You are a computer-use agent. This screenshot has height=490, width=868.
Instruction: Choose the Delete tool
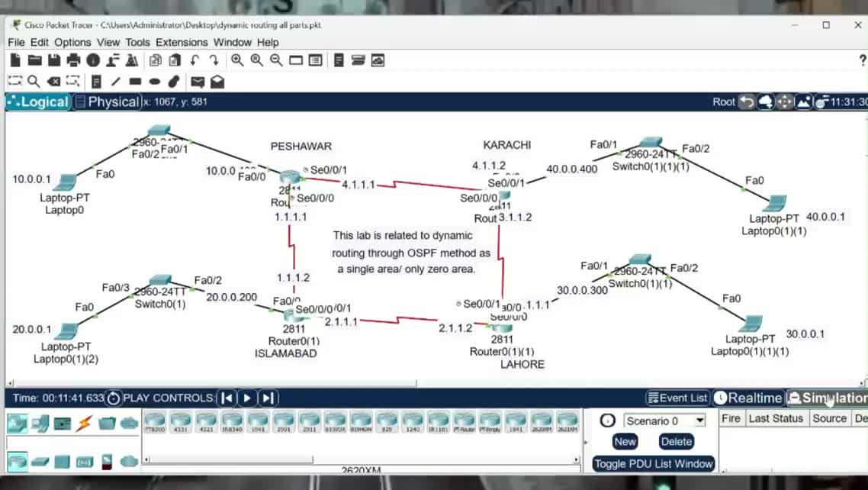[x=53, y=82]
